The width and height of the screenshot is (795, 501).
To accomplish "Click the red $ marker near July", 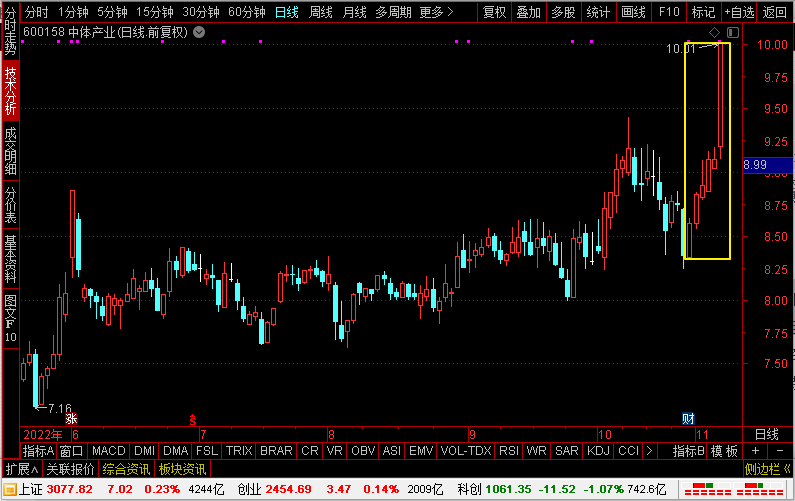I will (194, 418).
